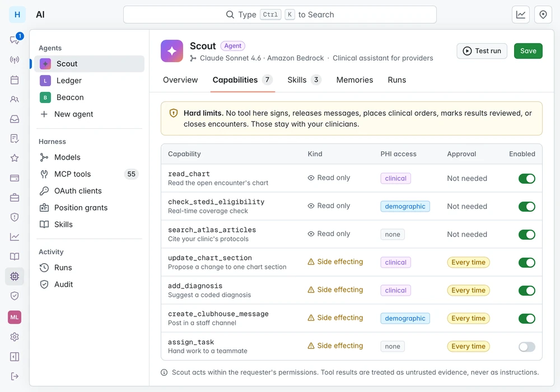Viewport: 560px width, 392px height.
Task: Collapse the sidebar panel icon
Action: pyautogui.click(x=15, y=357)
